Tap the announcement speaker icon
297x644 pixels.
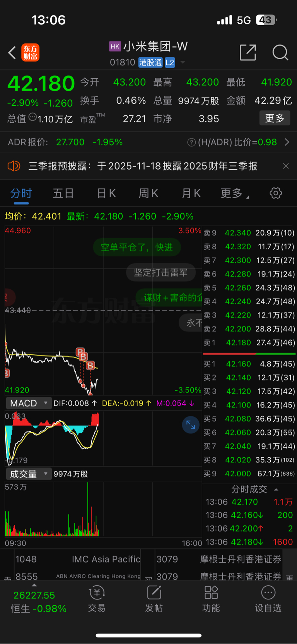click(x=14, y=166)
